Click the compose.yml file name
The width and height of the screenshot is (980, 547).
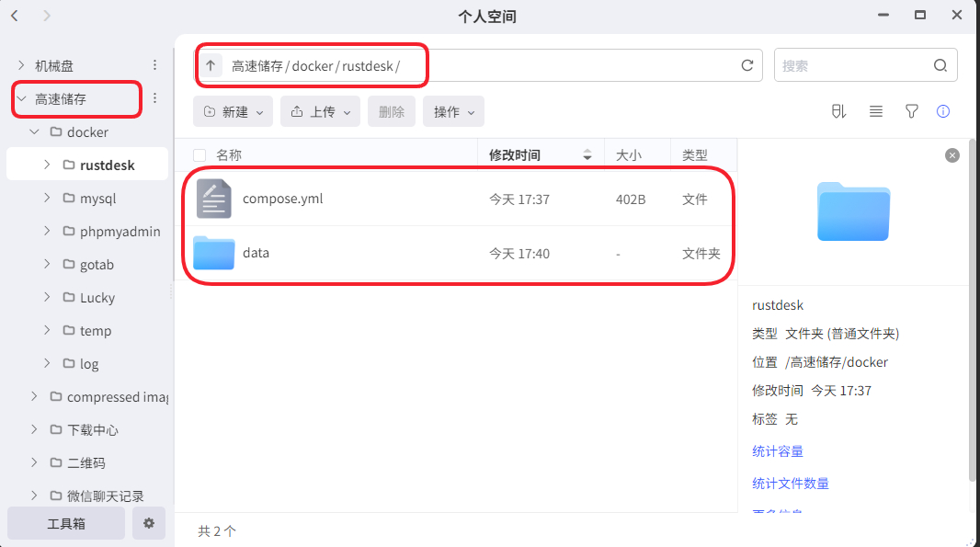tap(283, 199)
